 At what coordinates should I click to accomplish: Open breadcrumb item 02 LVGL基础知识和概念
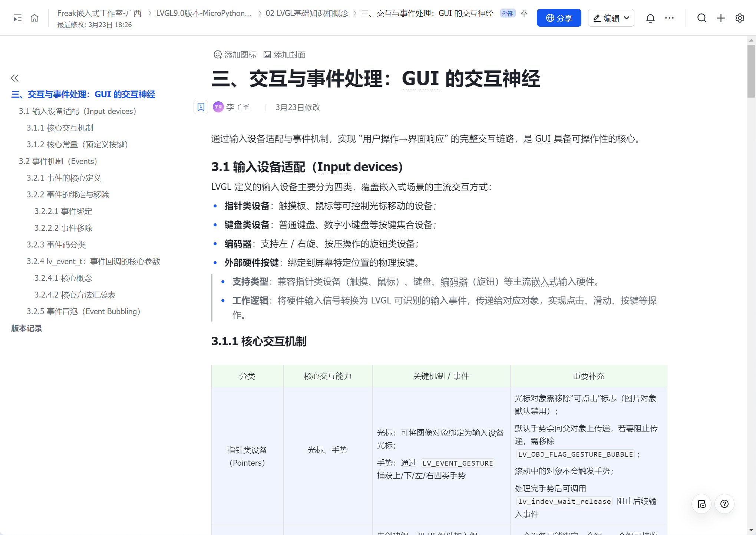pos(307,13)
